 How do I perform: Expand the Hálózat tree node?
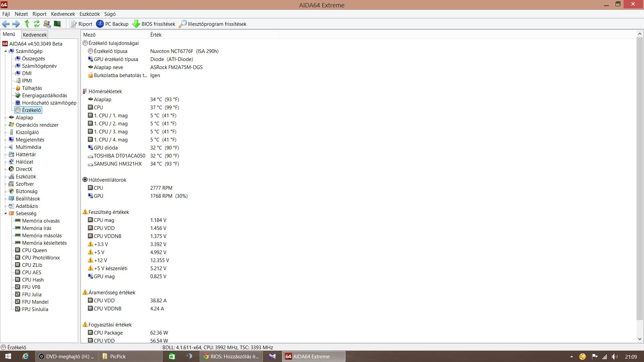pyautogui.click(x=5, y=162)
